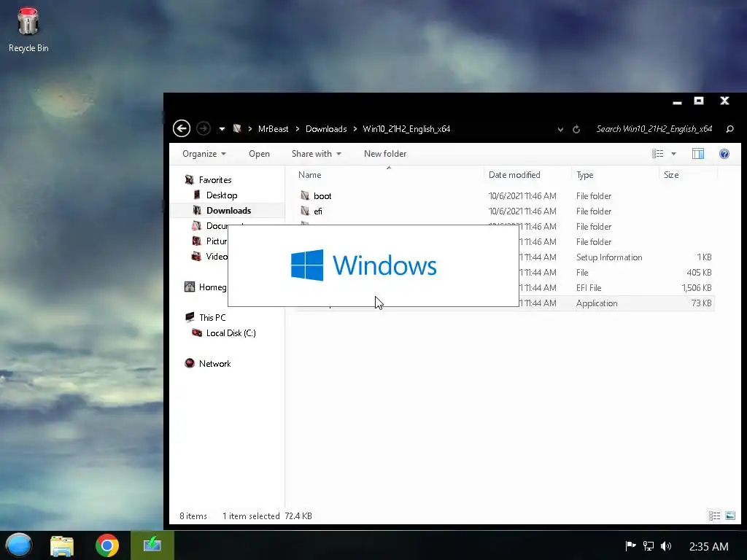Select the Application row of 73 KB

[x=616, y=303]
